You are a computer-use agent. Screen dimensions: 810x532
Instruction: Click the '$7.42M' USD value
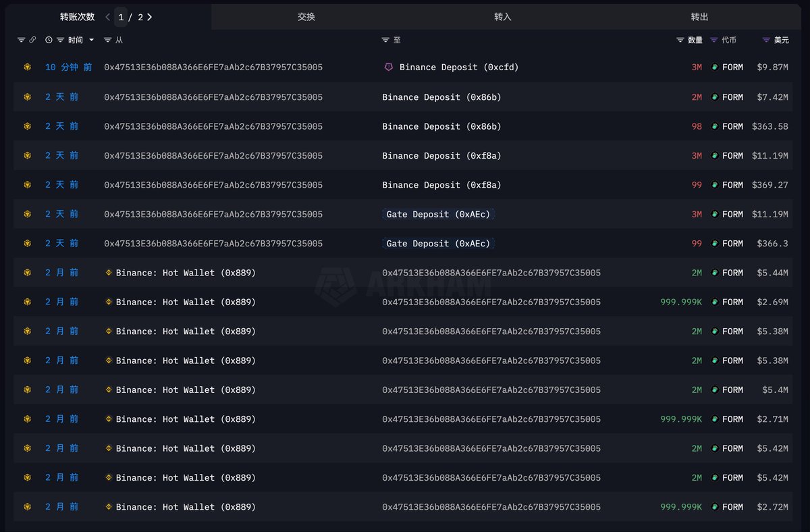tap(772, 97)
